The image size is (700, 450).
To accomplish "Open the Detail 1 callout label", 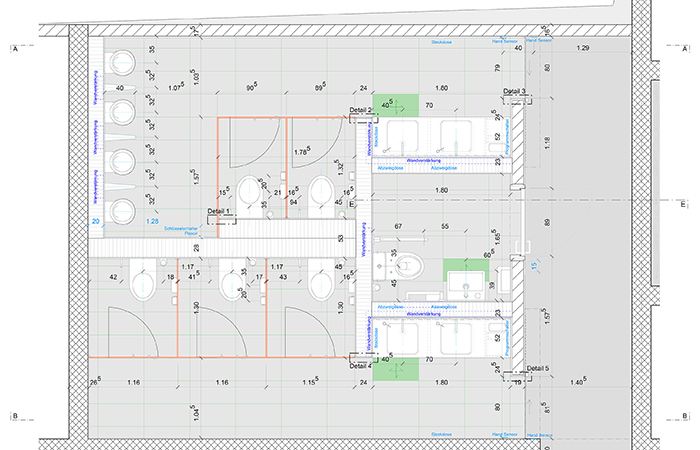I will pos(219,212).
